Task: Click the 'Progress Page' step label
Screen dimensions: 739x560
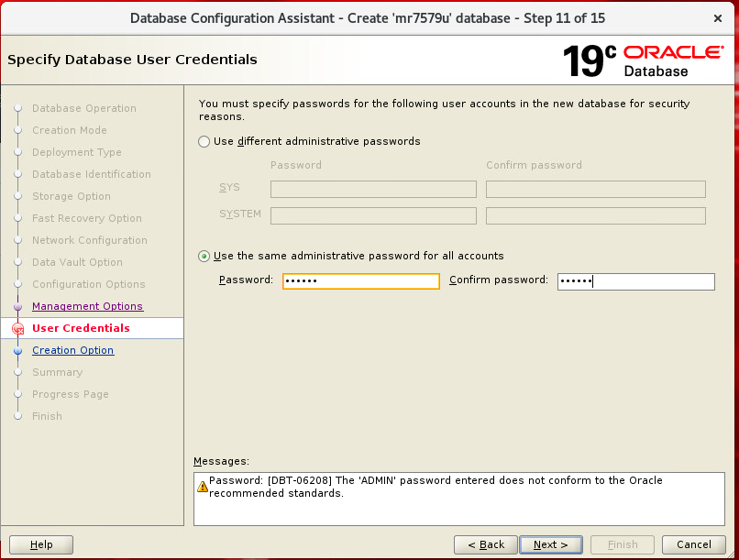Action: coord(71,394)
